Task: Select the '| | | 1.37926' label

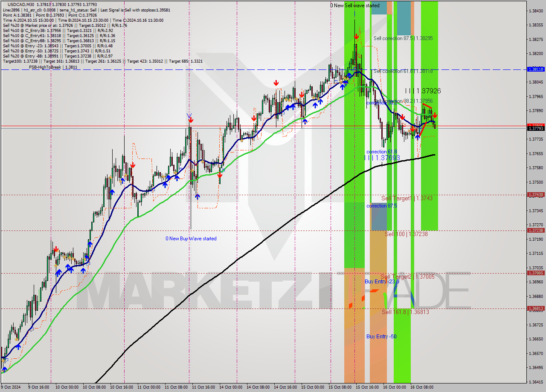Action: (423, 91)
